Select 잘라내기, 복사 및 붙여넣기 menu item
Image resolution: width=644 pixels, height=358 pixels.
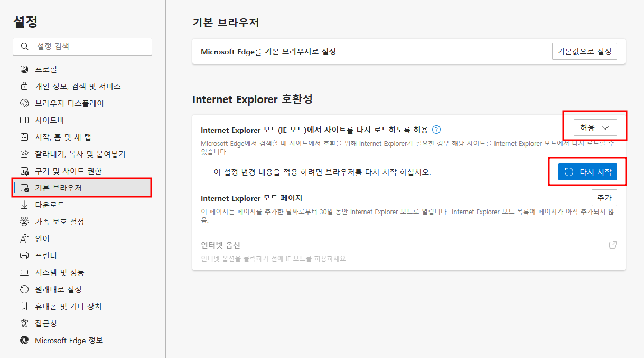tap(82, 154)
